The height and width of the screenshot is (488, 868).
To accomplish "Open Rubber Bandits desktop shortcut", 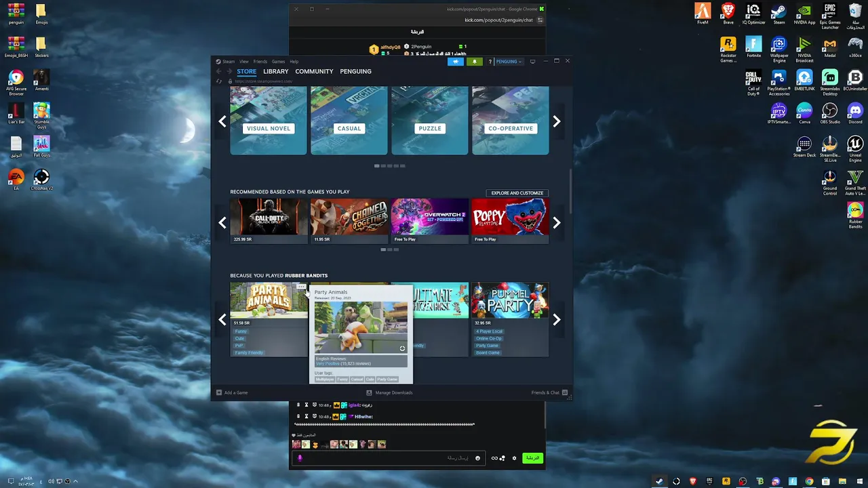I will [855, 216].
